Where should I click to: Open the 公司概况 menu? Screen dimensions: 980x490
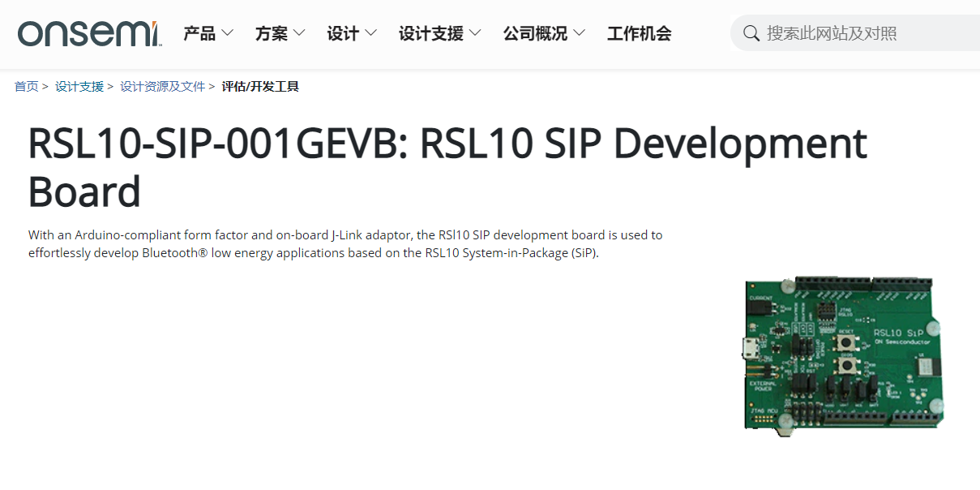535,33
